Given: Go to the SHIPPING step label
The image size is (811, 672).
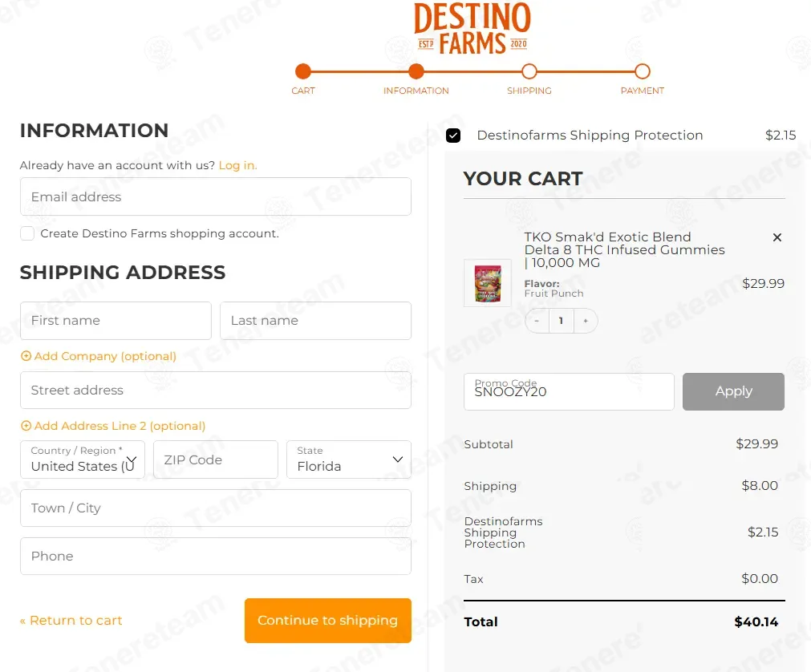Looking at the screenshot, I should click(x=529, y=91).
